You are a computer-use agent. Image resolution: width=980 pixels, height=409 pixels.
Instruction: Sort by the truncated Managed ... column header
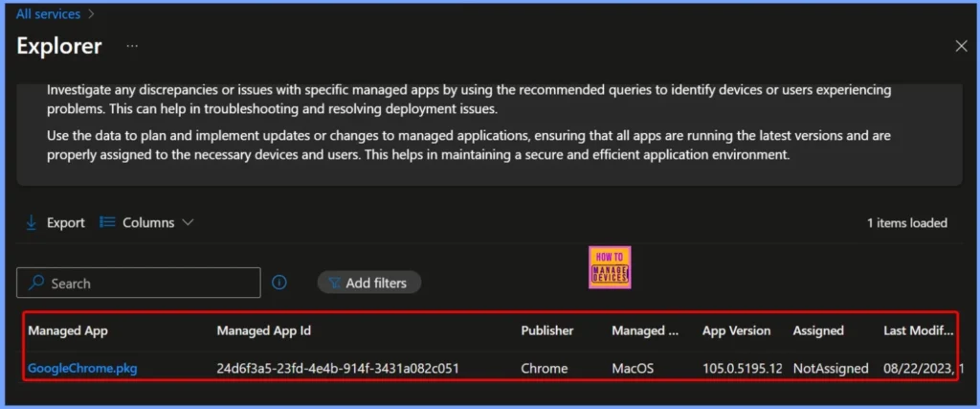pyautogui.click(x=645, y=330)
